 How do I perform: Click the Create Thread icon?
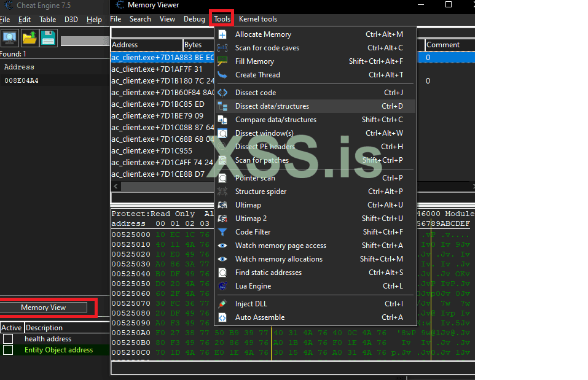pyautogui.click(x=222, y=75)
